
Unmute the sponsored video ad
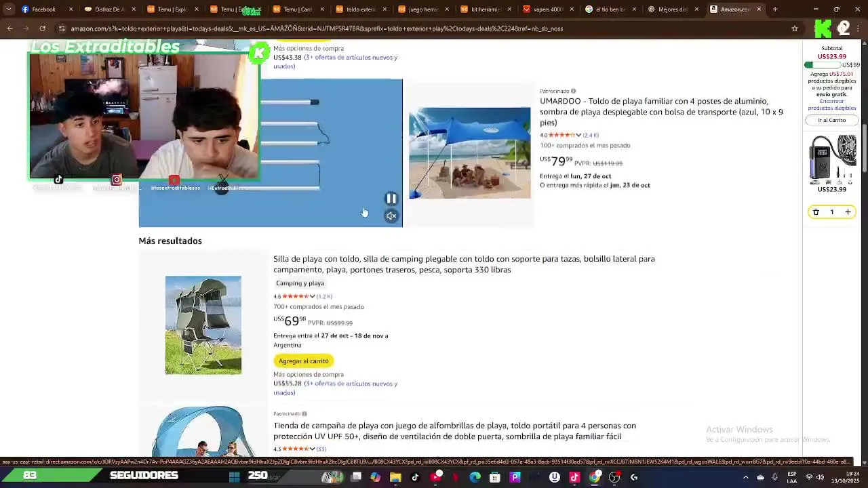(391, 216)
